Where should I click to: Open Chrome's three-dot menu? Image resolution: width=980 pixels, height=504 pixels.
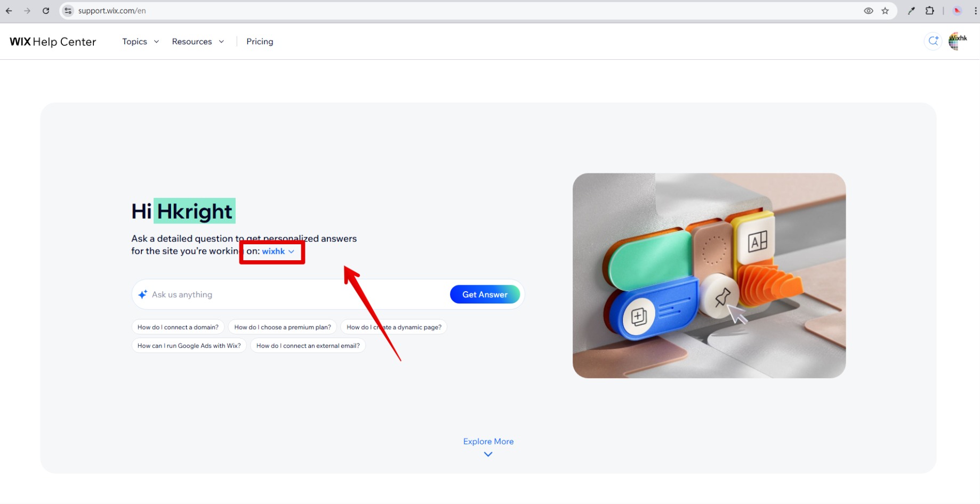[x=975, y=11]
